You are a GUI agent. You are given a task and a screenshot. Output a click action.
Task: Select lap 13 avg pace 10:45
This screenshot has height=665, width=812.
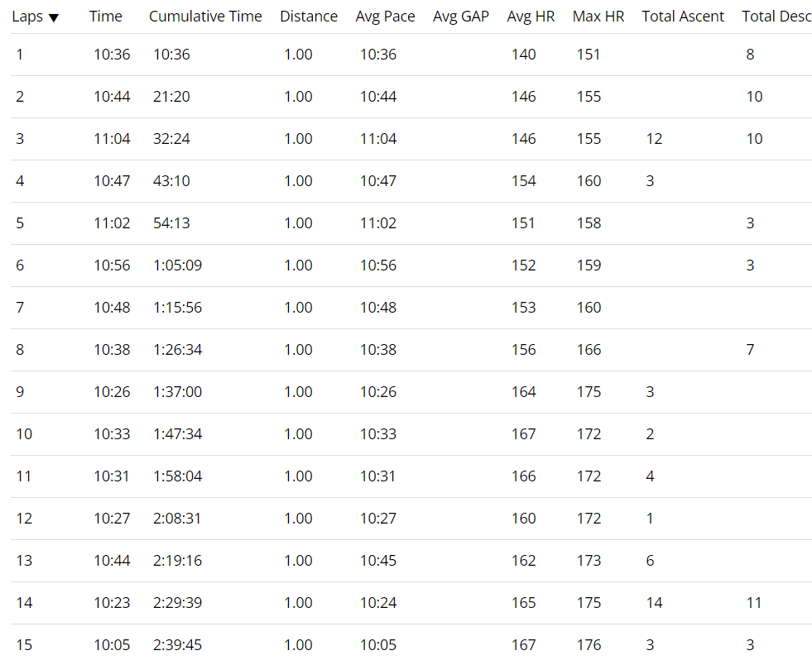click(x=377, y=561)
